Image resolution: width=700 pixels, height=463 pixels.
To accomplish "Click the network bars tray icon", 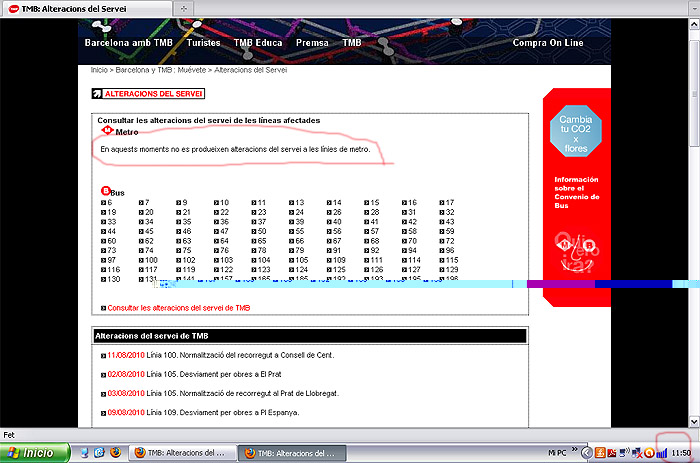I will (662, 454).
